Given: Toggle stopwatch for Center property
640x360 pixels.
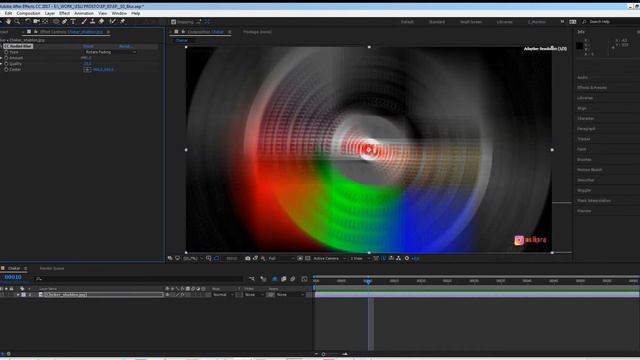Looking at the screenshot, I should click(6, 69).
